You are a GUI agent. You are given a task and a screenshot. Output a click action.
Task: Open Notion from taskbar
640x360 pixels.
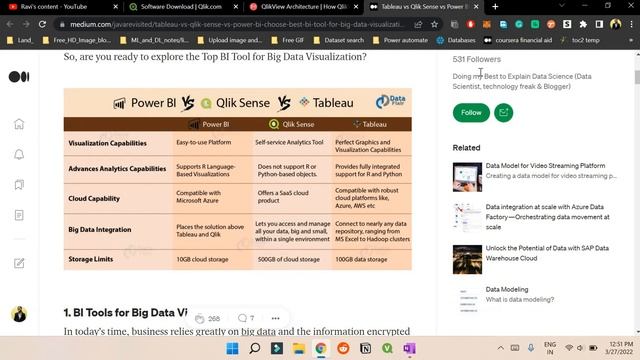[x=365, y=349]
